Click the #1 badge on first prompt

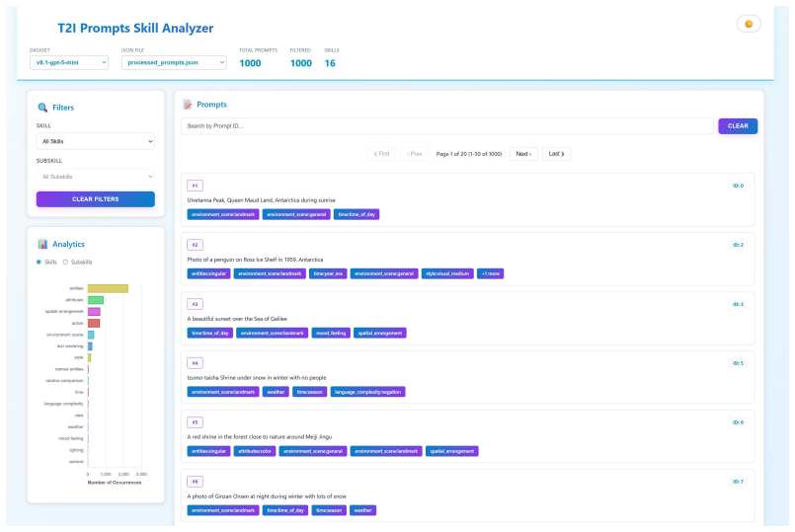pos(195,186)
